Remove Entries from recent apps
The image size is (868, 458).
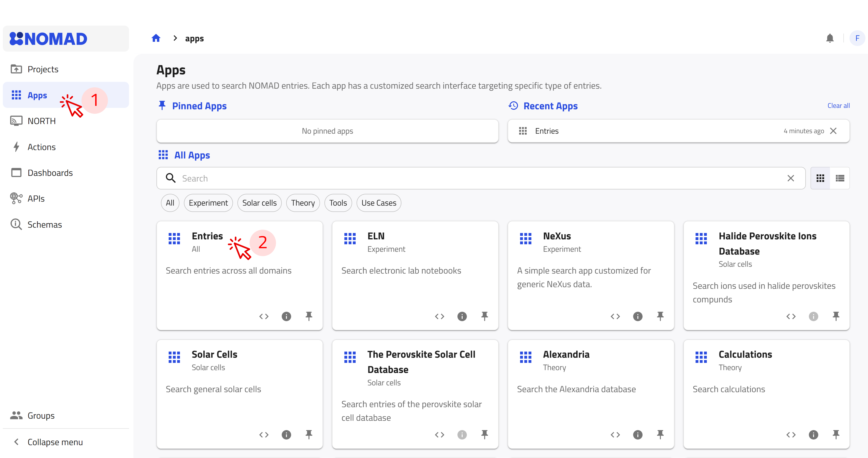(833, 131)
